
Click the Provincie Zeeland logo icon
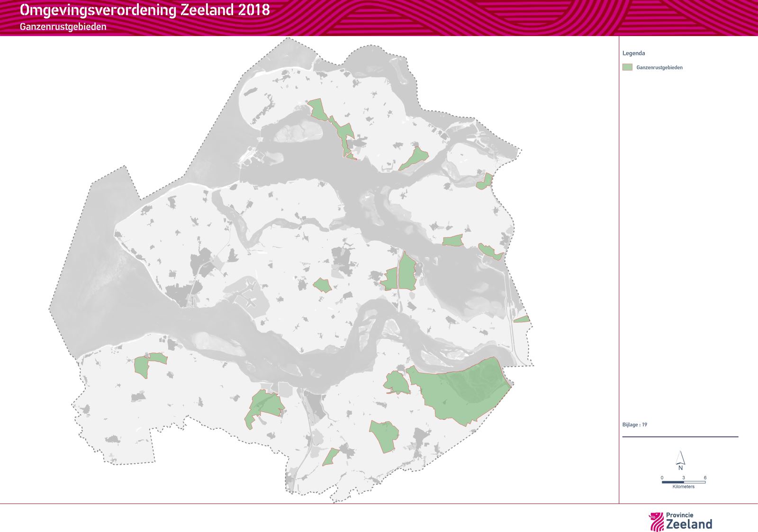click(656, 521)
